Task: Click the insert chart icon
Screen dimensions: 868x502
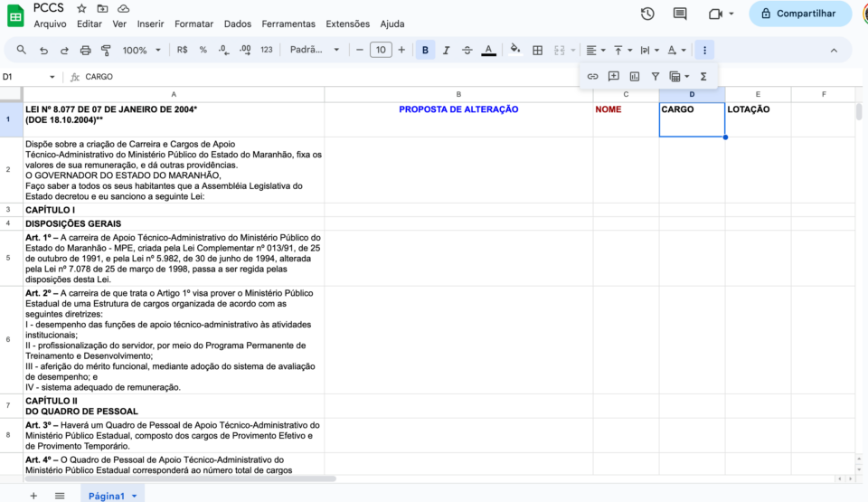Action: pos(635,77)
